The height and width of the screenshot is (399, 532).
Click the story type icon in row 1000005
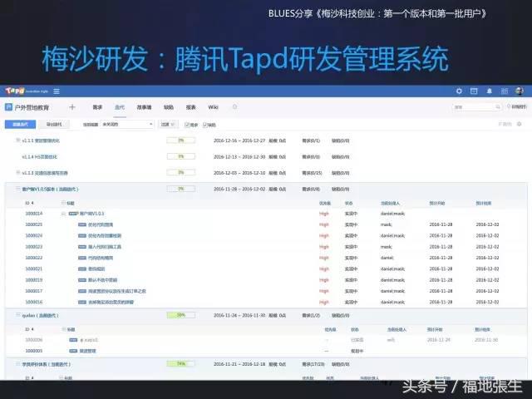(73, 351)
